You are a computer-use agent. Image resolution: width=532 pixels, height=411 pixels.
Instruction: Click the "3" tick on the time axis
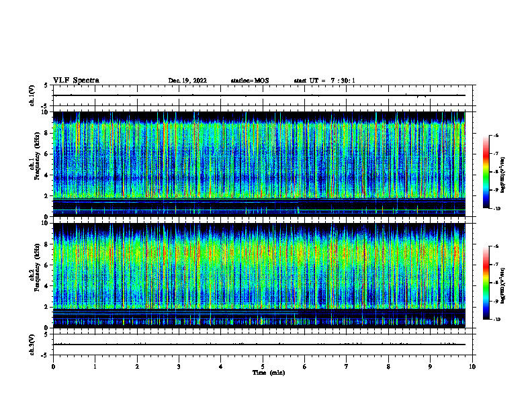[179, 367]
